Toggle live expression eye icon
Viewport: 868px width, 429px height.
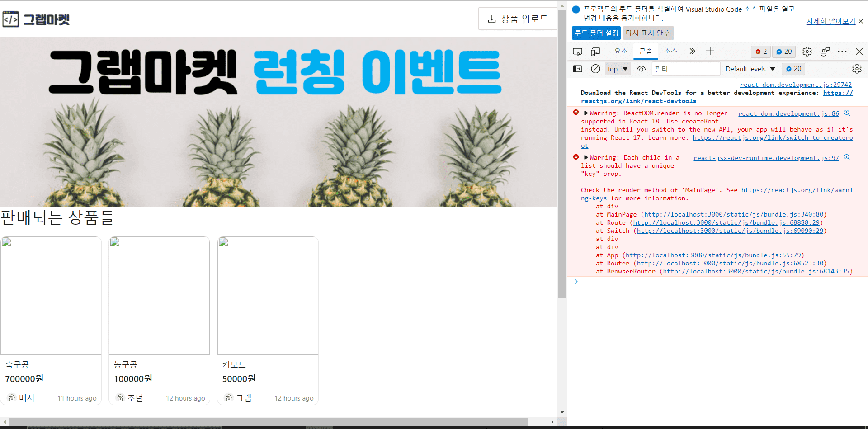[x=641, y=69]
